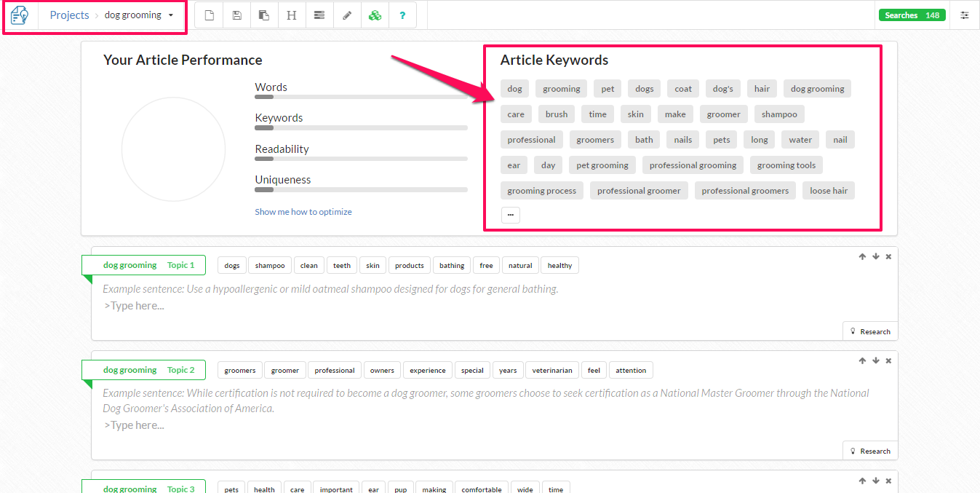
Task: Select the dog grooming Topic 3 label
Action: point(143,486)
